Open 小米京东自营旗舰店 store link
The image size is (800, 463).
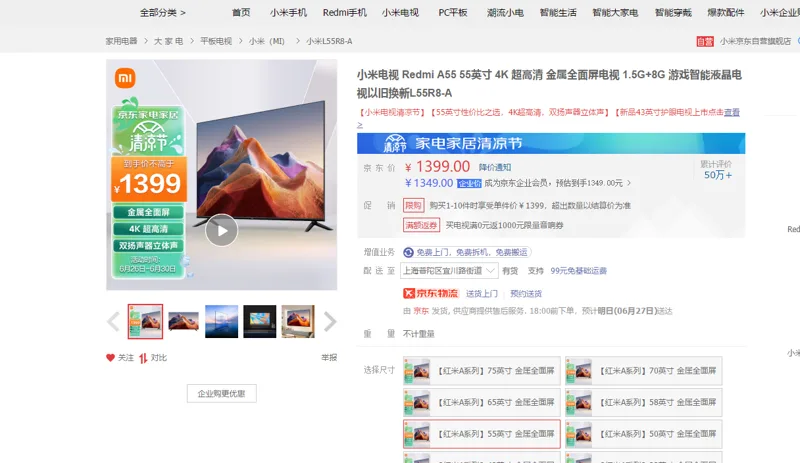pyautogui.click(x=755, y=41)
